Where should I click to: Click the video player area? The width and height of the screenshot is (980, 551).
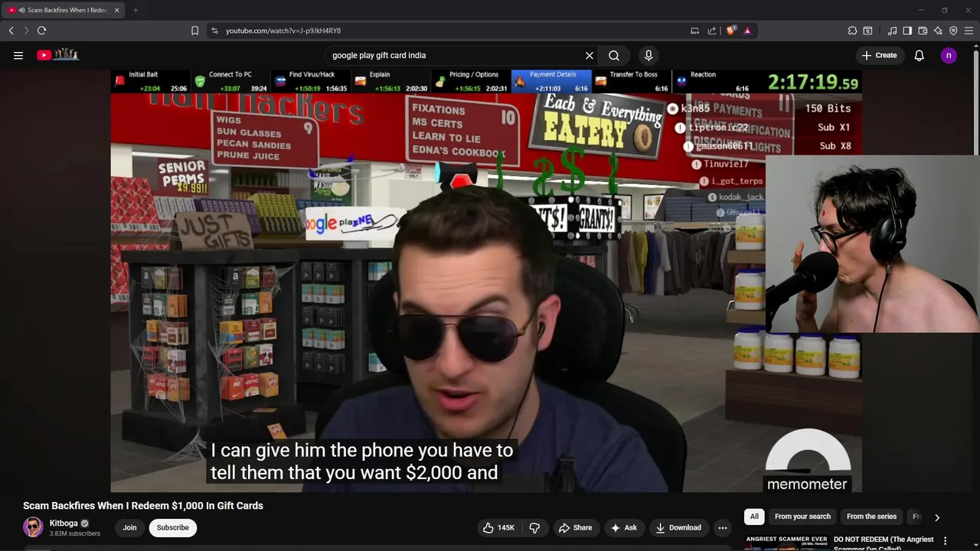(486, 281)
